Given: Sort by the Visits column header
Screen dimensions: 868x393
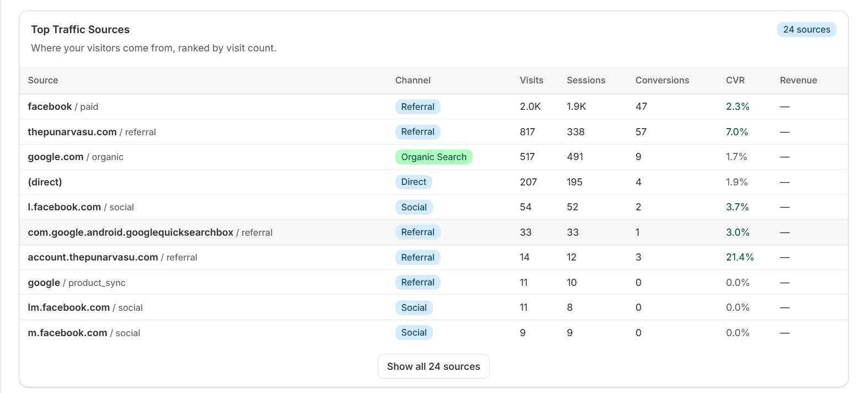Looking at the screenshot, I should (531, 81).
